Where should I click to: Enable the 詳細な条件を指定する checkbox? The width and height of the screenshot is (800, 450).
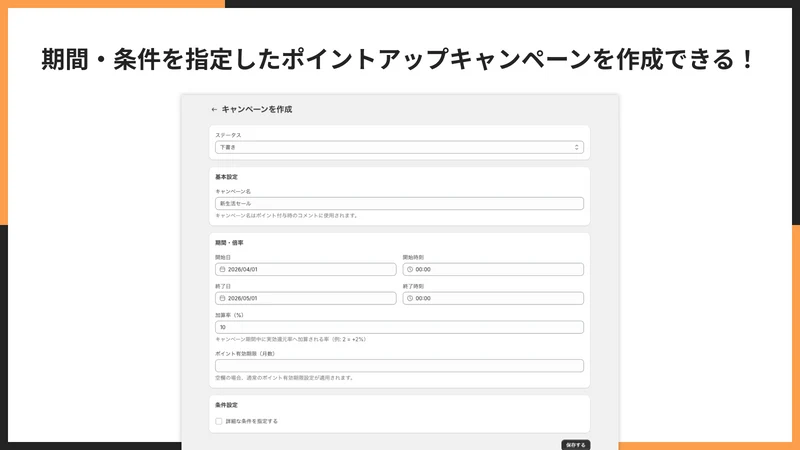click(219, 421)
